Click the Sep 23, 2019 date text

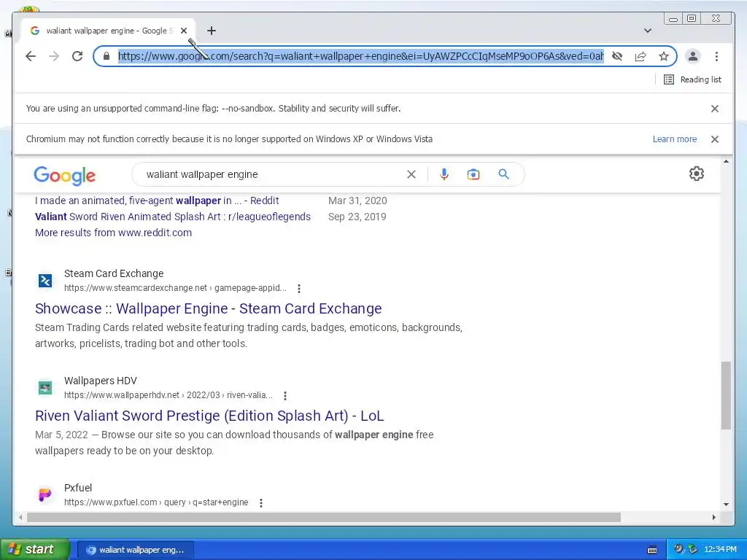pos(357,217)
